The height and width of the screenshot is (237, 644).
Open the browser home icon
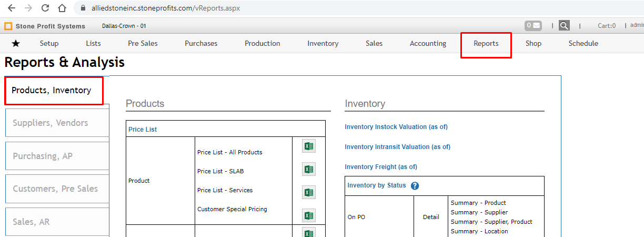pos(62,8)
